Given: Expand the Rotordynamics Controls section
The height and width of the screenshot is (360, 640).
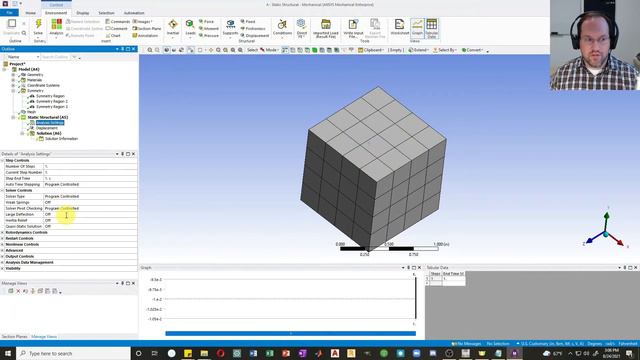Looking at the screenshot, I should pyautogui.click(x=2, y=232).
